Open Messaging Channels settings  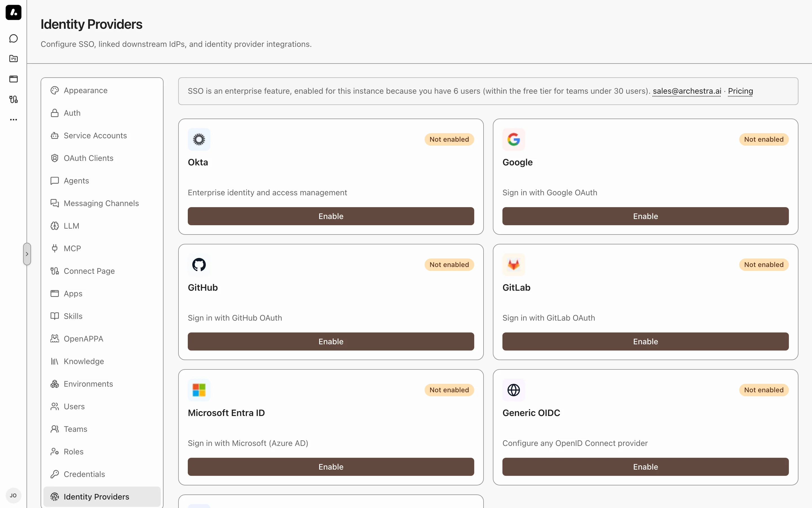(x=102, y=203)
